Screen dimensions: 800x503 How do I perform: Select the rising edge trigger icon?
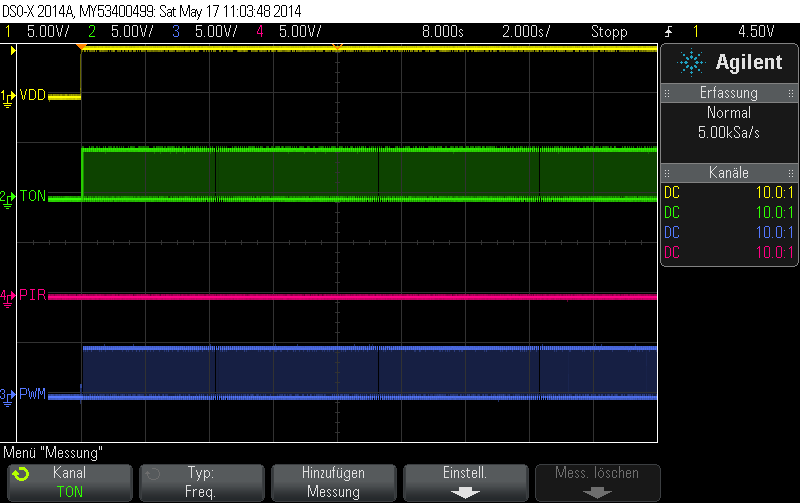(x=668, y=32)
